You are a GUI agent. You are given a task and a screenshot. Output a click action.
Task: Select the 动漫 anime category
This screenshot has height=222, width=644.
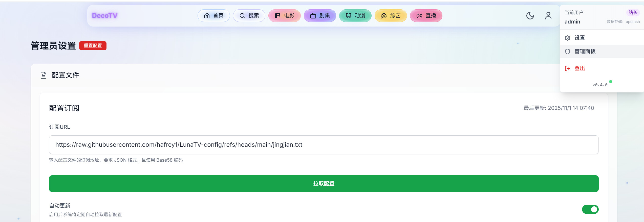coord(355,16)
